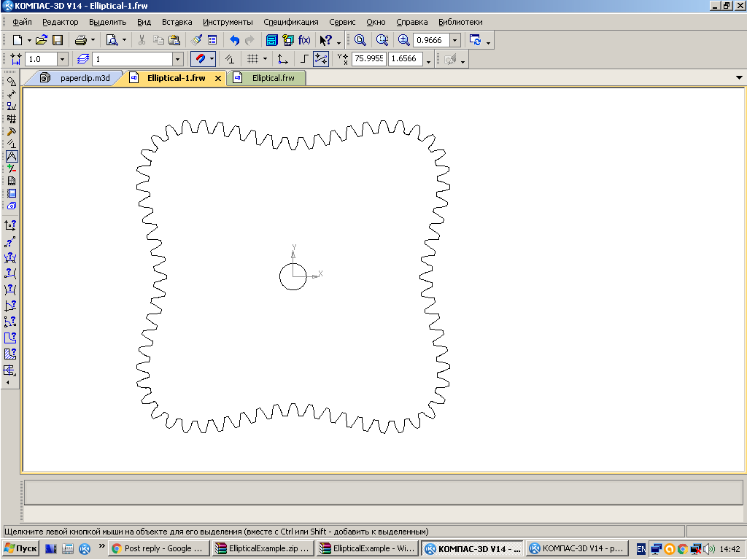This screenshot has width=747, height=560.
Task: Open the Инструменты menu
Action: tap(228, 22)
